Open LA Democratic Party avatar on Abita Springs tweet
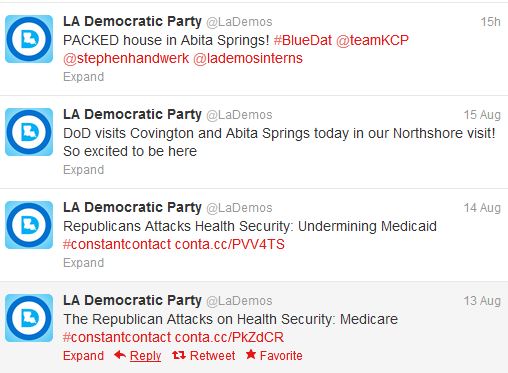 click(29, 39)
